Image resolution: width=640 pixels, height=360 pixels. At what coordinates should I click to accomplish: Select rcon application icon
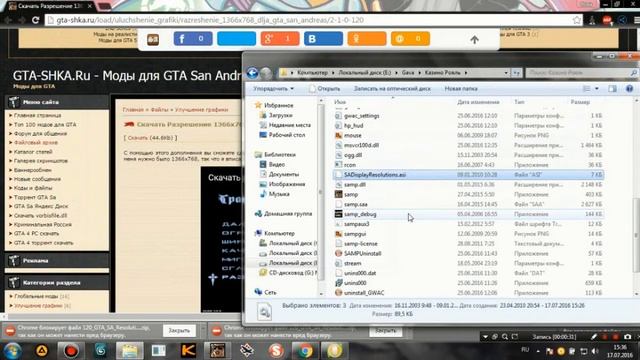pyautogui.click(x=338, y=165)
